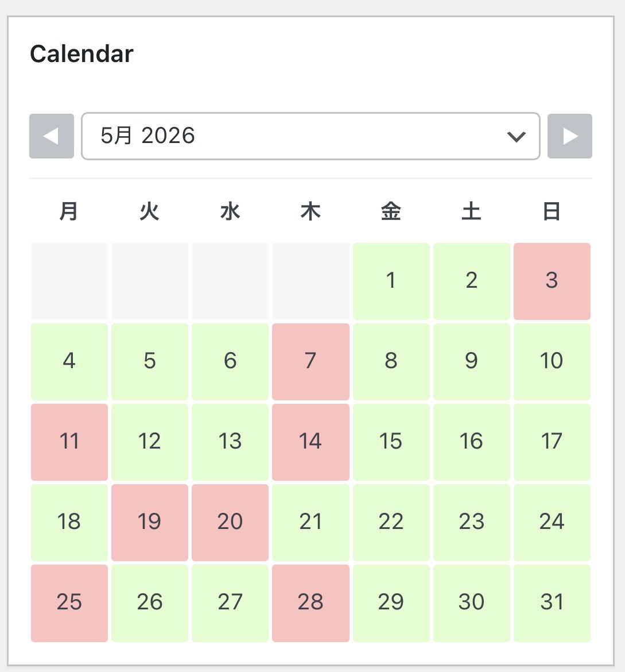Select the red date 20
The height and width of the screenshot is (672, 625).
[230, 522]
